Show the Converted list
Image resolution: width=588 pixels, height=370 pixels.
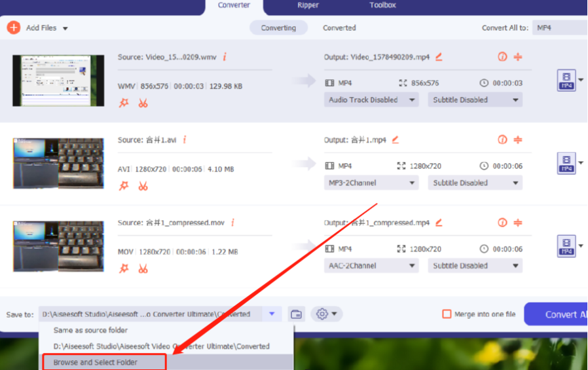339,28
